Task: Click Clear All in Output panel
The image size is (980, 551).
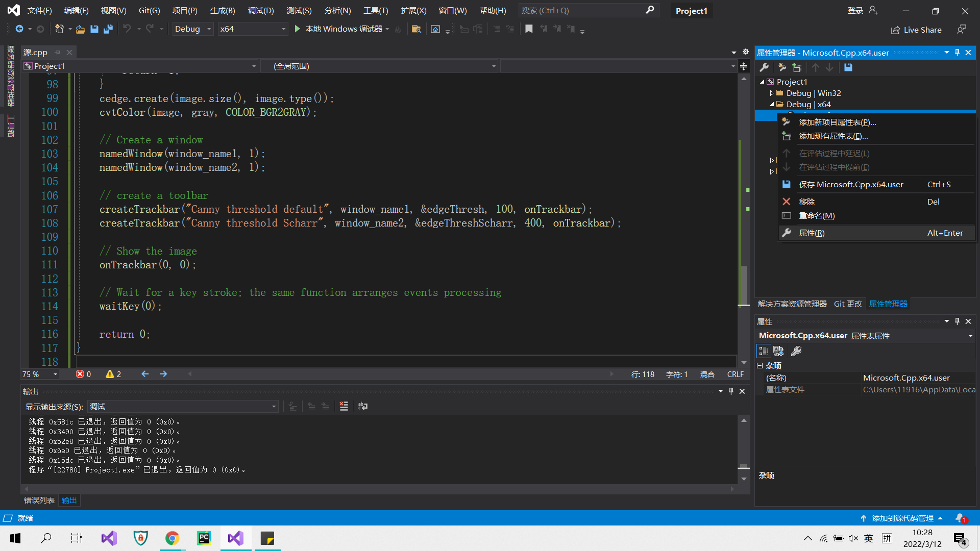Action: click(x=344, y=406)
